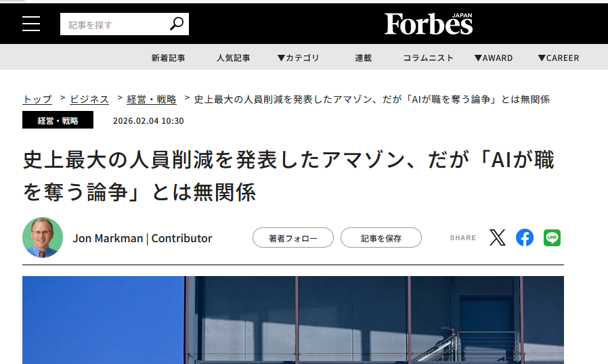
Task: Share article on X
Action: pyautogui.click(x=498, y=237)
